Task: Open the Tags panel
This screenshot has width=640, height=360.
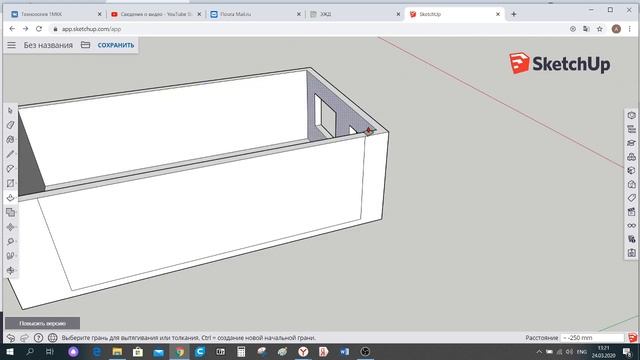Action: 631,198
